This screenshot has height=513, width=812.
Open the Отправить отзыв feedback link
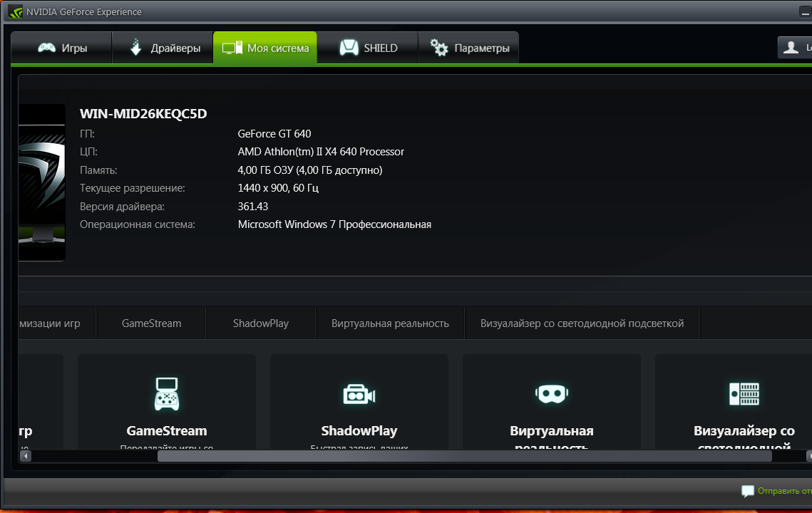pyautogui.click(x=785, y=491)
